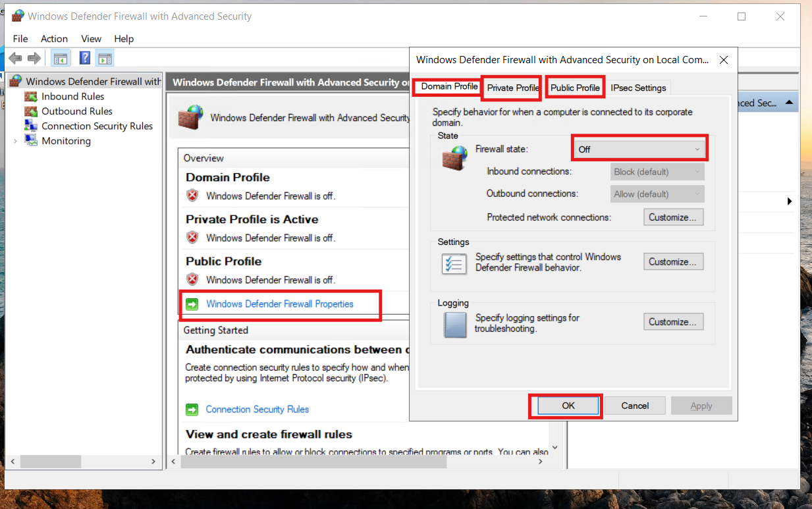This screenshot has height=509, width=812.
Task: Click the Apply button
Action: pyautogui.click(x=701, y=406)
